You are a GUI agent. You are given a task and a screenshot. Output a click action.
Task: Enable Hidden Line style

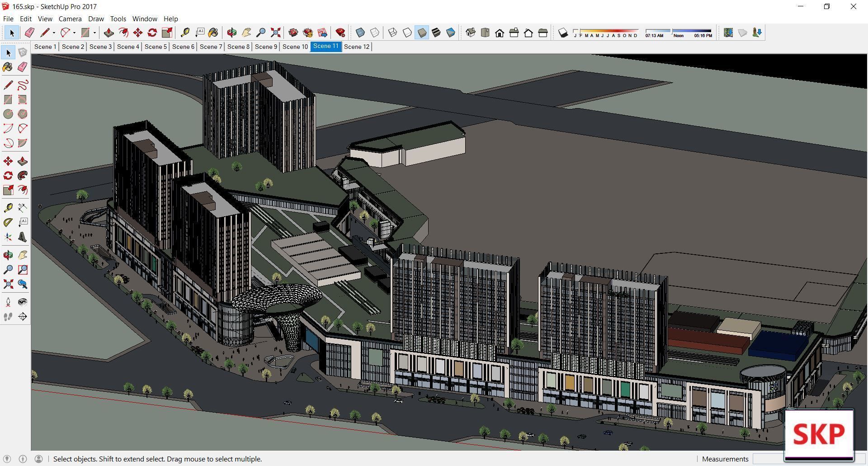point(407,33)
